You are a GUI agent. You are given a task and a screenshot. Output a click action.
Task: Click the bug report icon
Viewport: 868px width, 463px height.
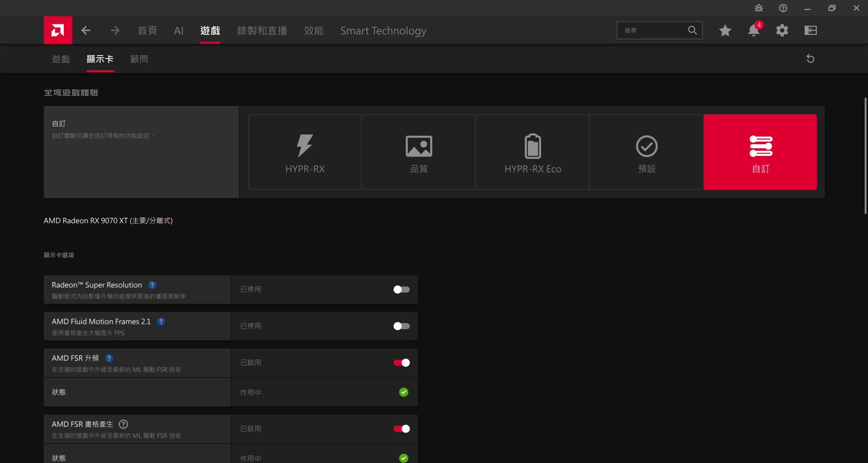tap(758, 8)
